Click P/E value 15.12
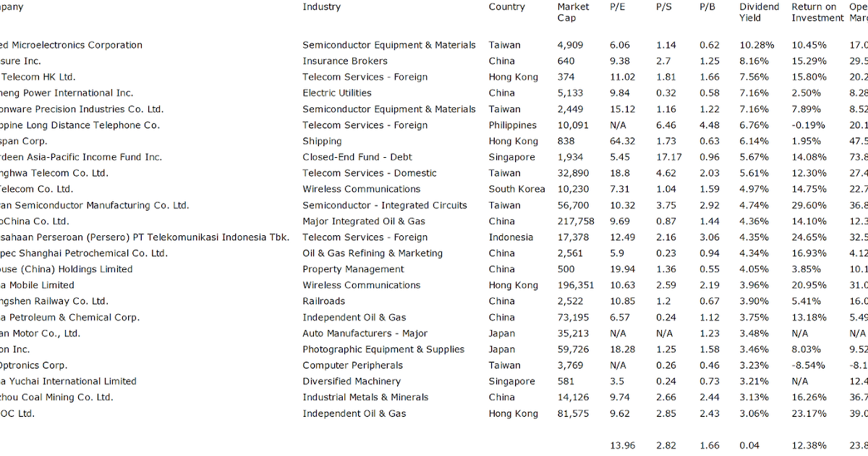 623,109
